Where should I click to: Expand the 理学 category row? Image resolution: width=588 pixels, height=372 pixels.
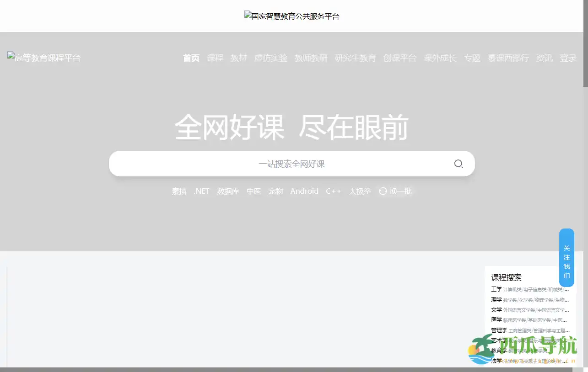(x=496, y=300)
